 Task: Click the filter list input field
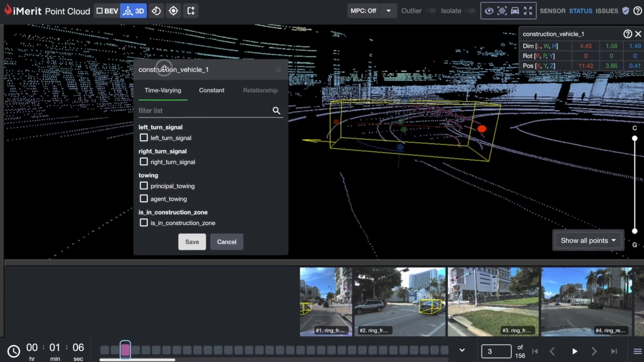[x=204, y=110]
